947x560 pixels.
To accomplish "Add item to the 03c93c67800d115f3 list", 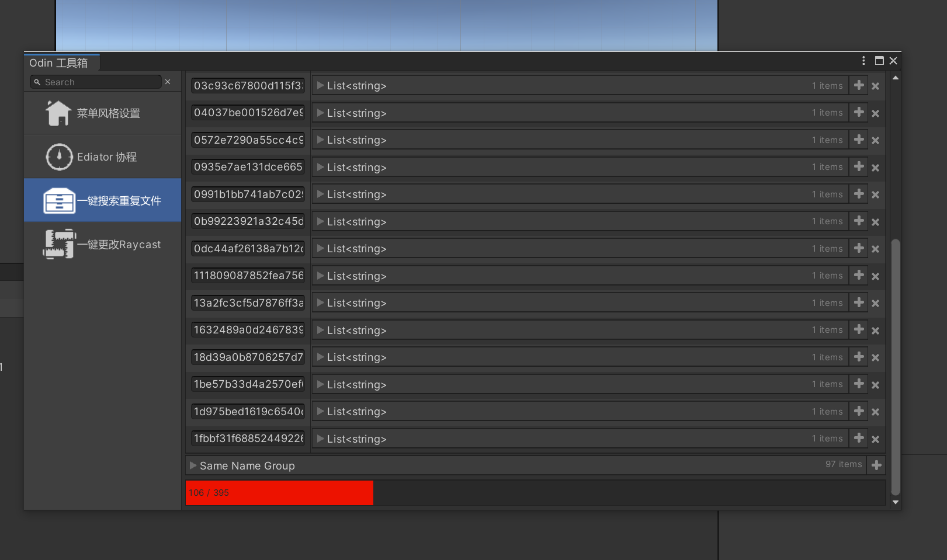I will [859, 85].
